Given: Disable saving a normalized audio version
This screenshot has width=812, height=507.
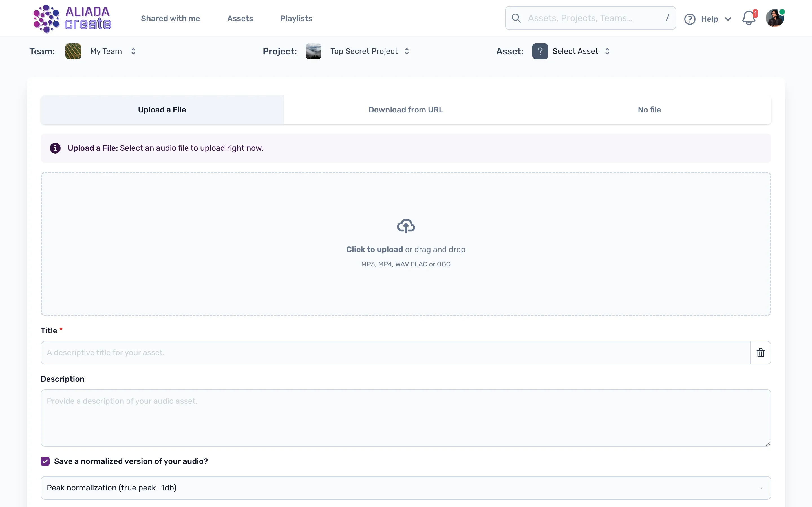Looking at the screenshot, I should tap(45, 461).
